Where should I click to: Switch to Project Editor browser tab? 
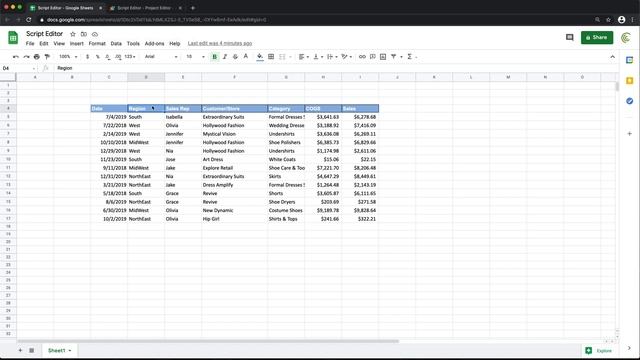144,8
